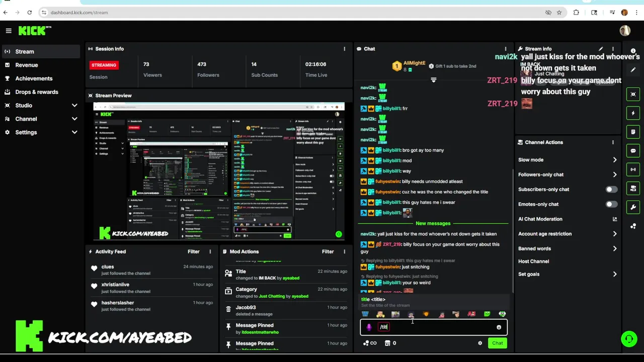Click the info icon in right toolbar
The width and height of the screenshot is (644, 362).
(x=633, y=51)
